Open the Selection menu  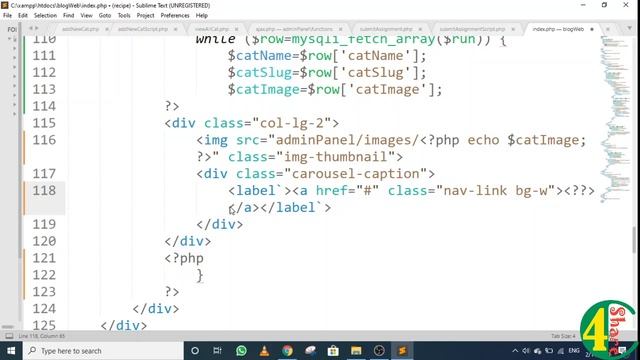pos(45,16)
